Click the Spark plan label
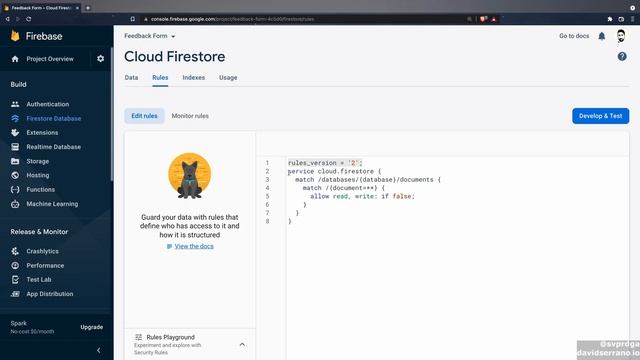Viewport: 640px width, 360px height. (19, 323)
